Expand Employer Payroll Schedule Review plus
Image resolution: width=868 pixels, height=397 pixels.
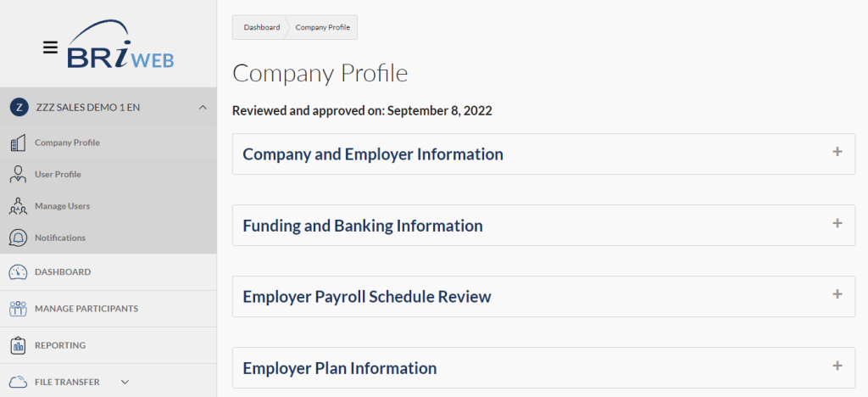click(x=837, y=295)
